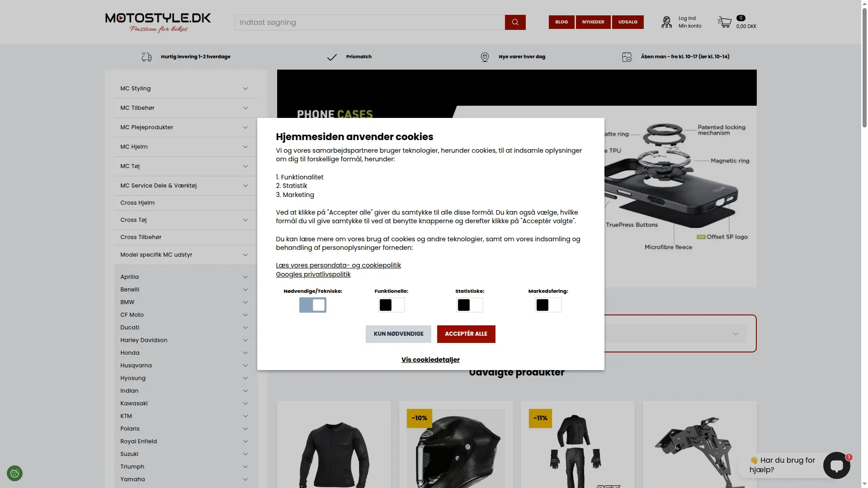Expand the Cross Tøj chevron

pos(245,220)
